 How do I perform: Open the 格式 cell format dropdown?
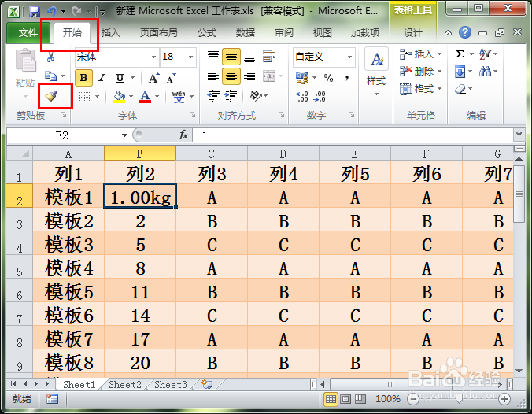click(421, 89)
